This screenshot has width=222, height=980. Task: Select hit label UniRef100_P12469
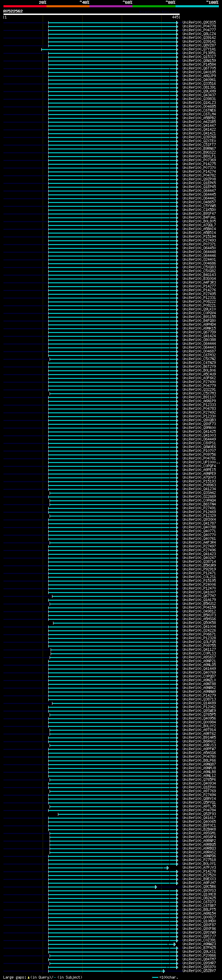tap(199, 512)
